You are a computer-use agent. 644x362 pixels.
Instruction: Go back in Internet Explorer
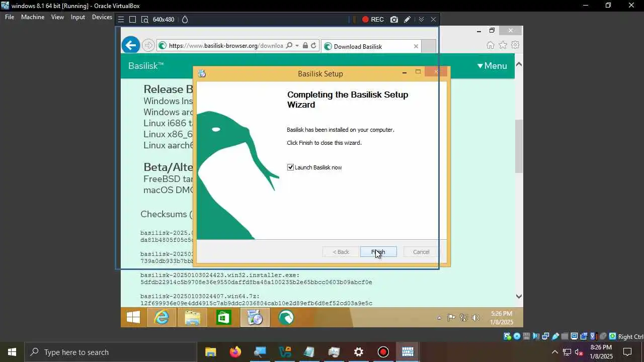point(131,45)
